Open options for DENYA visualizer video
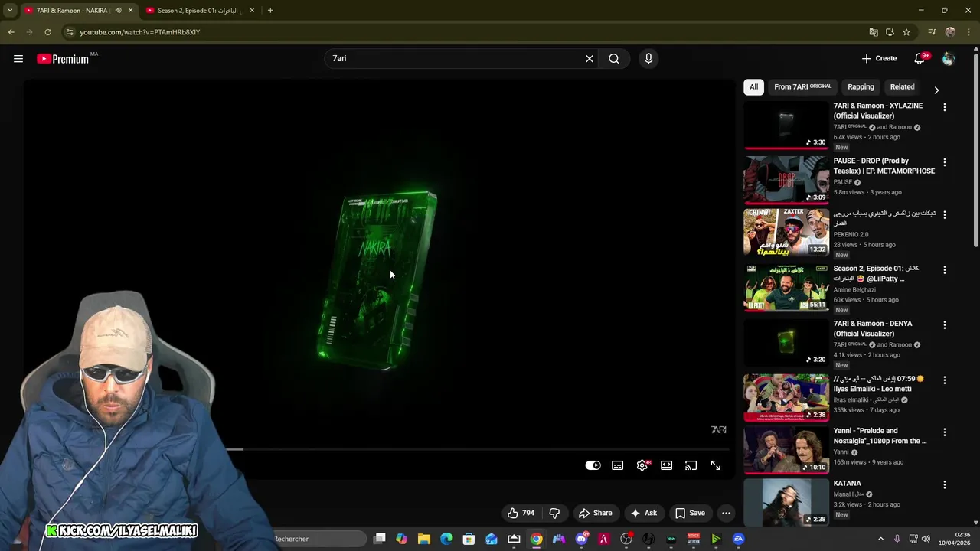This screenshot has width=980, height=551. 945,325
